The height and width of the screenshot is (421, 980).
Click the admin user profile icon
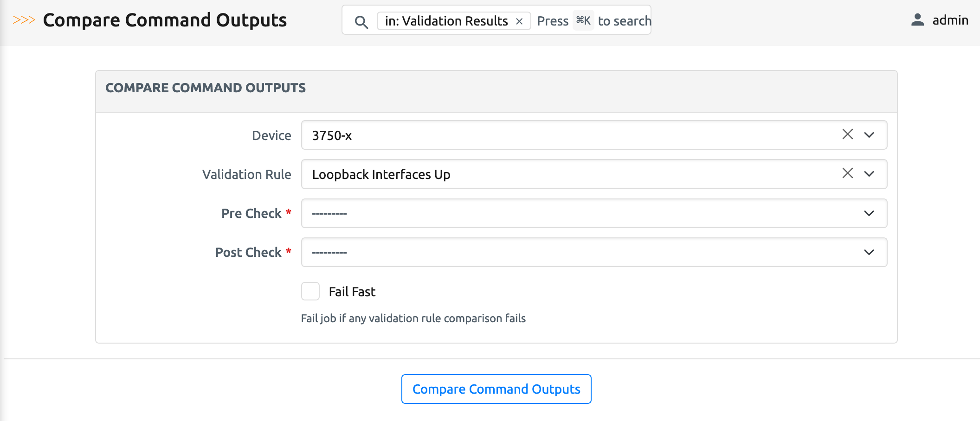click(917, 20)
